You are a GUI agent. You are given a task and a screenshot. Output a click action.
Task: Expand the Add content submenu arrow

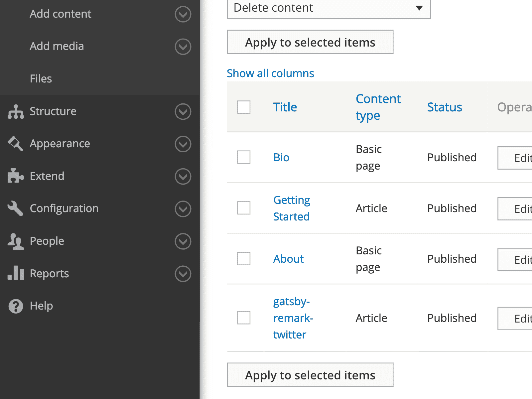click(x=183, y=14)
